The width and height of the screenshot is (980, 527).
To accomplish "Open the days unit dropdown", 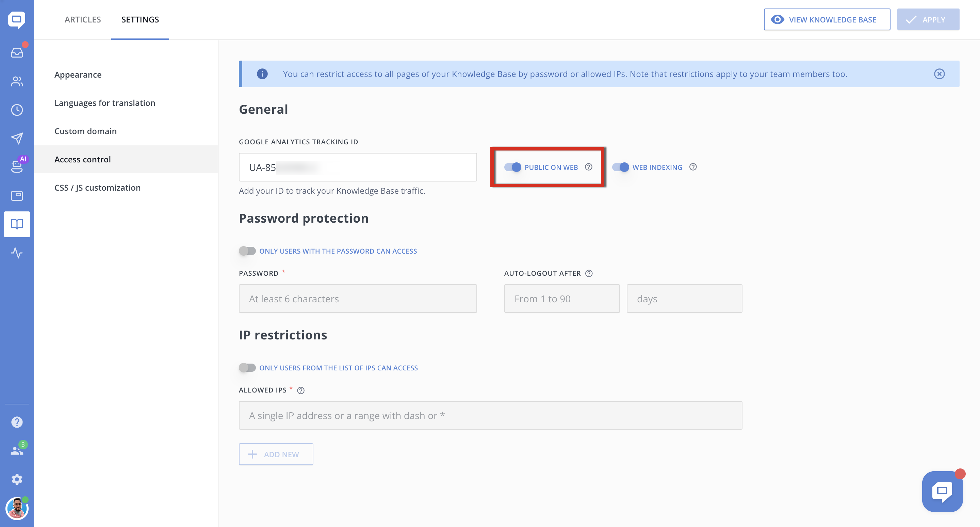I will click(684, 299).
